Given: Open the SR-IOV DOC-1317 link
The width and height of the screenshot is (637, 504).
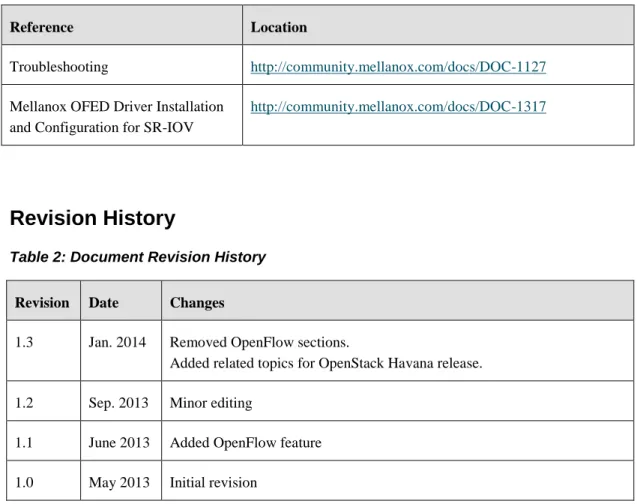Looking at the screenshot, I should (398, 107).
